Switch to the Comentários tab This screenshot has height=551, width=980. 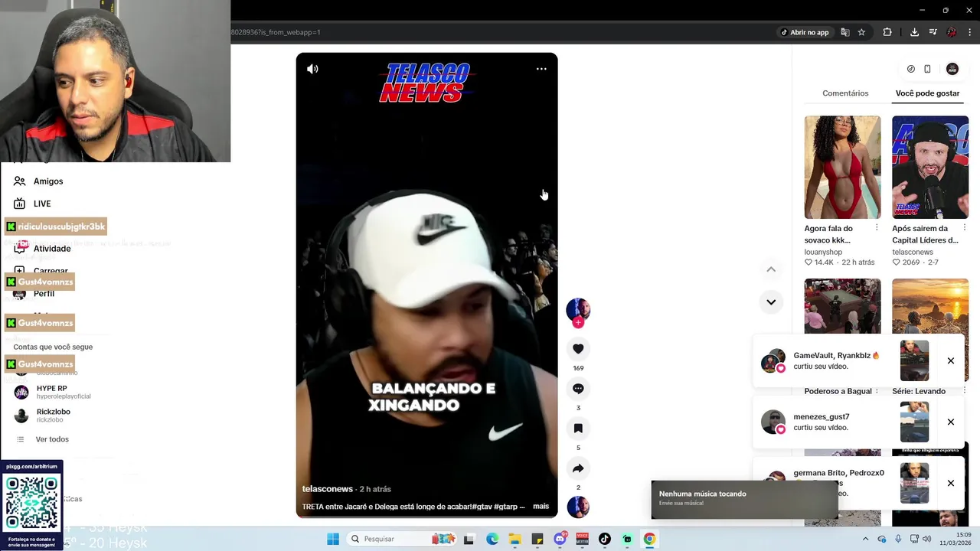coord(845,93)
